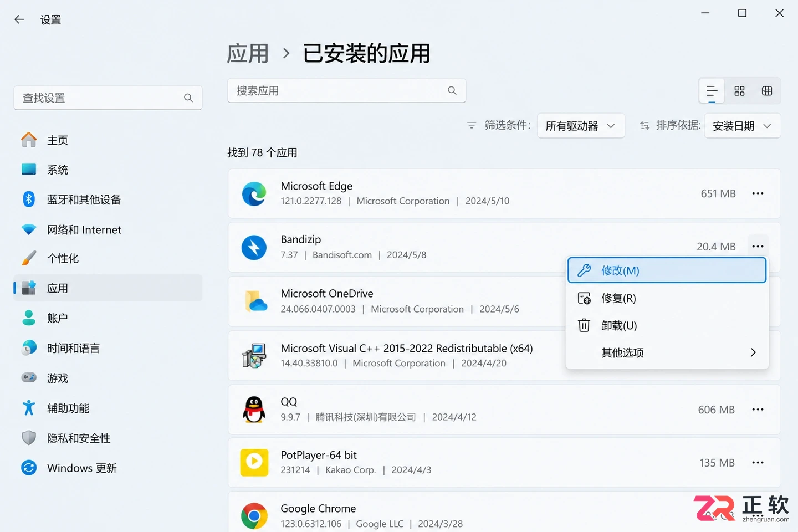Open 系统 settings in the sidebar
Image resolution: width=798 pixels, height=532 pixels.
[108, 170]
